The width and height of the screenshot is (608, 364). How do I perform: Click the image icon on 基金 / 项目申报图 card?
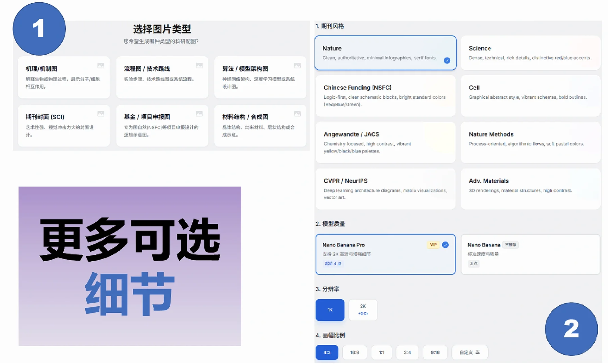click(200, 114)
